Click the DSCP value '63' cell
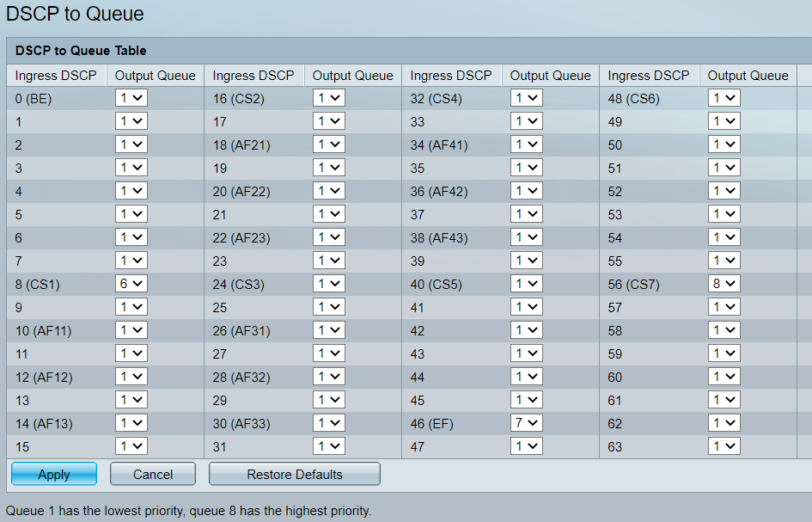 click(614, 447)
